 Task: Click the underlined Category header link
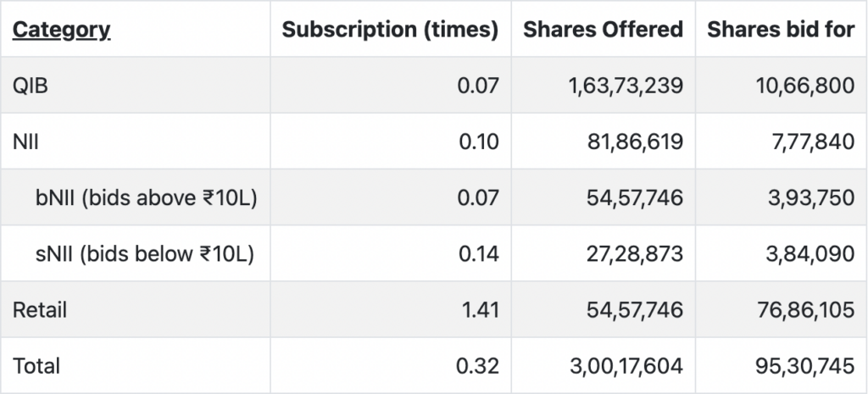pos(61,30)
